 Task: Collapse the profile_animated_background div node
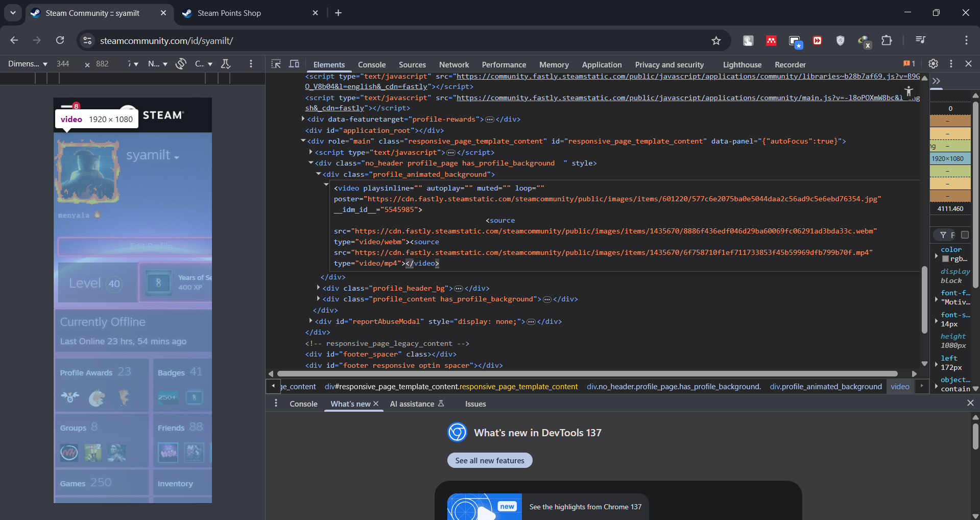[x=319, y=174]
